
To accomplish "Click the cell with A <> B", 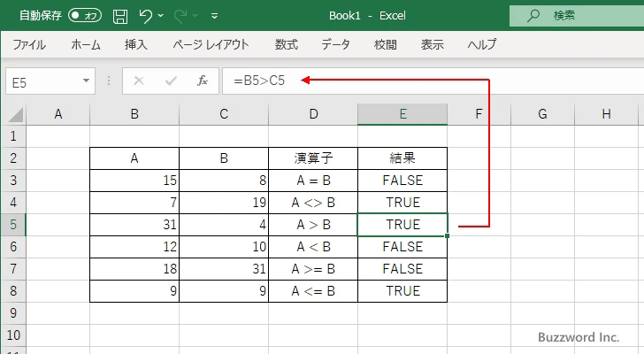I will 313,203.
